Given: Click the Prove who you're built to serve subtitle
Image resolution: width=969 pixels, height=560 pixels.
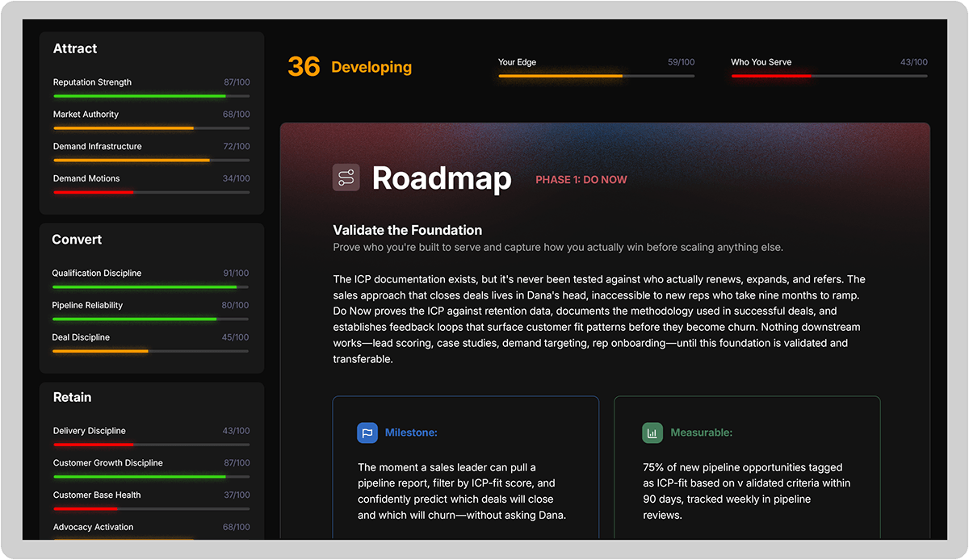Looking at the screenshot, I should [x=558, y=247].
